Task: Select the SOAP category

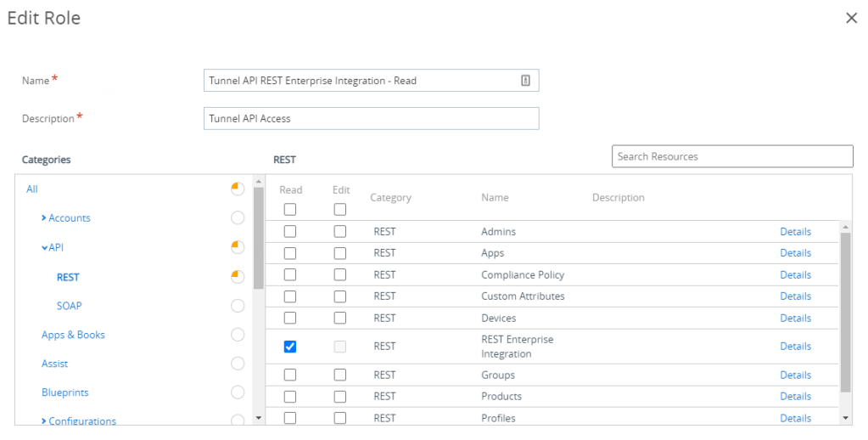Action: pyautogui.click(x=69, y=306)
